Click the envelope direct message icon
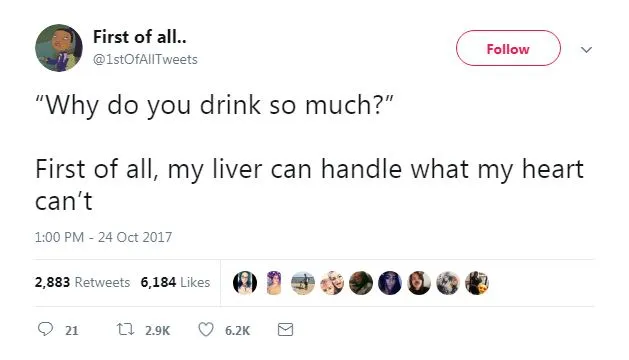629x360 pixels. (285, 330)
